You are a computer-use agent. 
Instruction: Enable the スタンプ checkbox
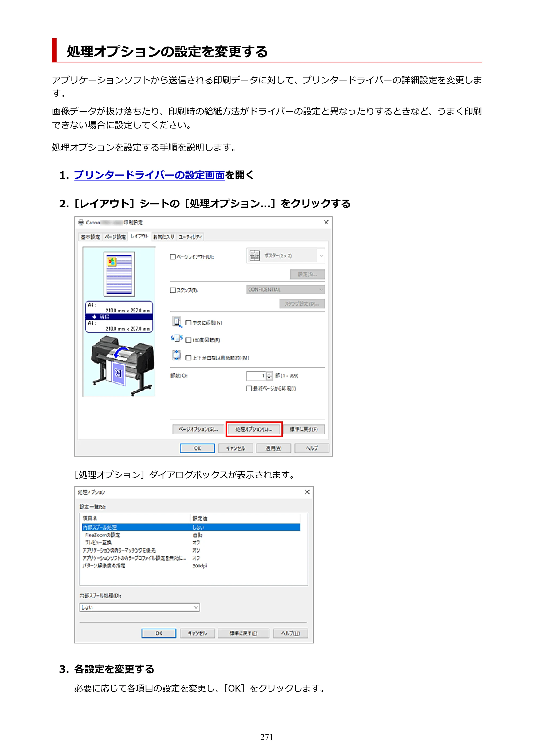point(173,290)
